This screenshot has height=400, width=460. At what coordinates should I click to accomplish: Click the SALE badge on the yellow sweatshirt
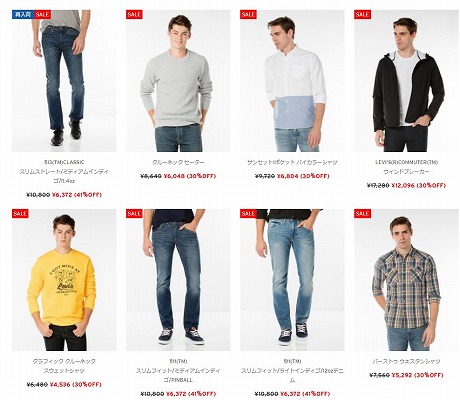[20, 213]
